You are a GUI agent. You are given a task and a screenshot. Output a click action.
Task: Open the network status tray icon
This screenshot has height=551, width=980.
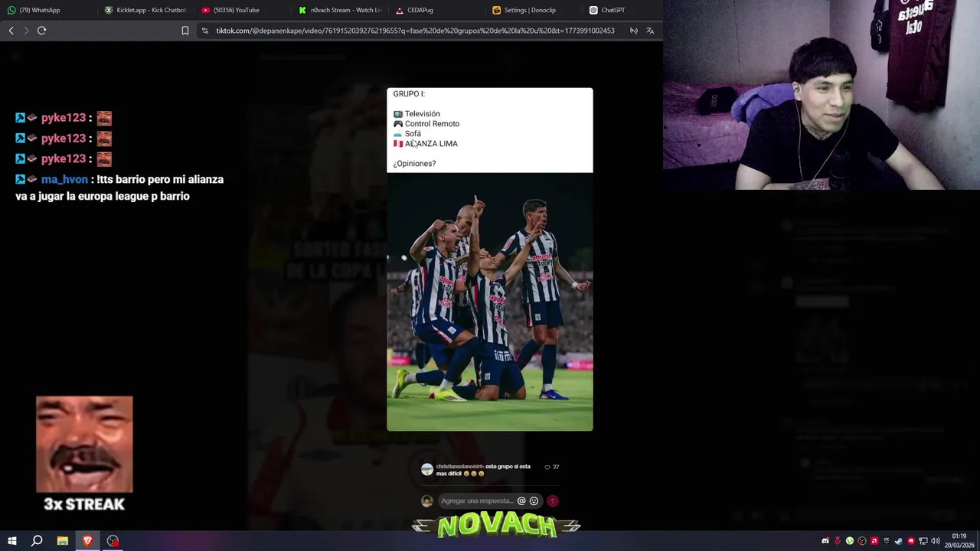923,541
